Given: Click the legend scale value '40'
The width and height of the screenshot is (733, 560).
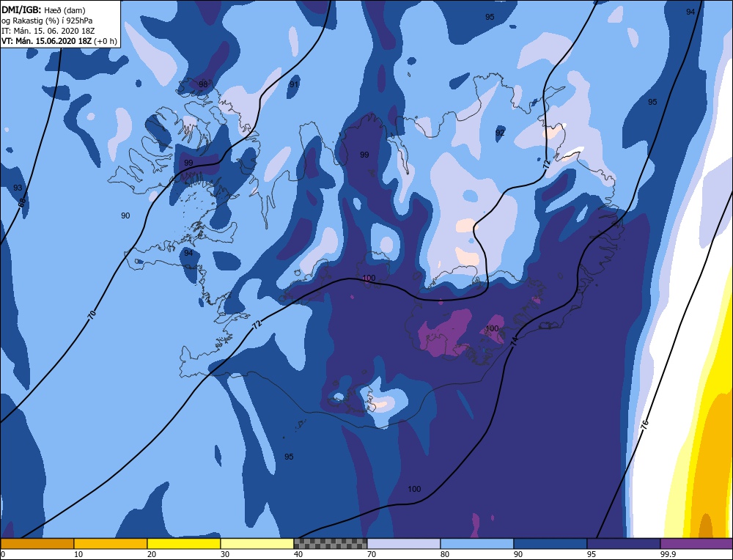Looking at the screenshot, I should point(298,554).
